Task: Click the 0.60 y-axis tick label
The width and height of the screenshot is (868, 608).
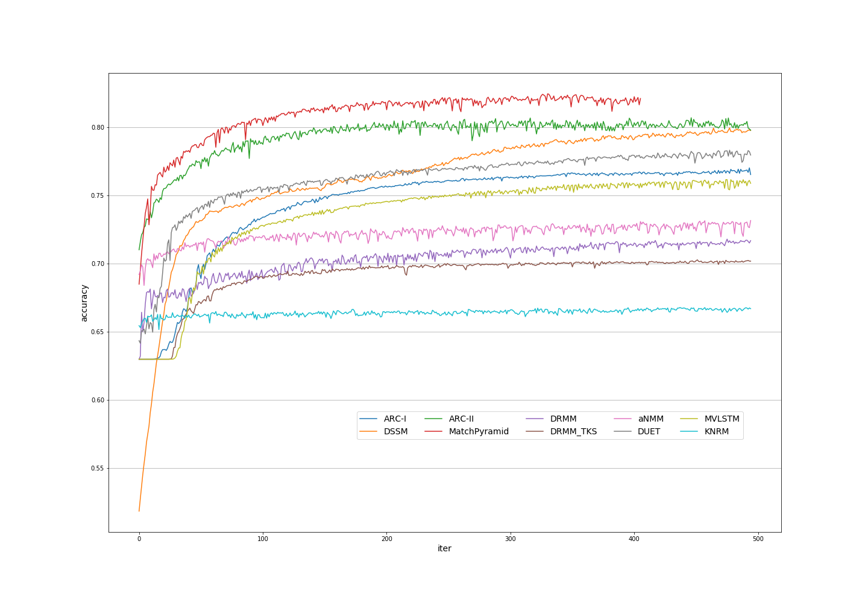Action: click(98, 400)
